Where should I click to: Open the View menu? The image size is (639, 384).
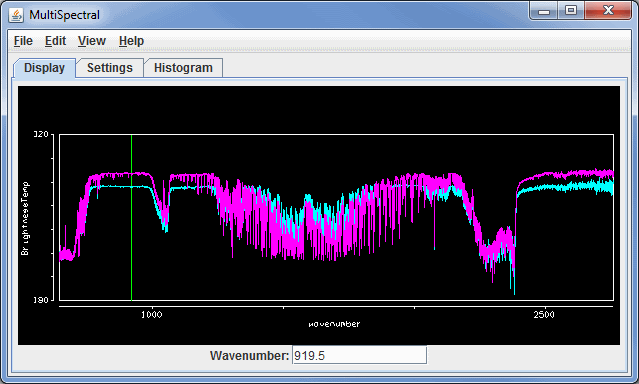coord(92,41)
